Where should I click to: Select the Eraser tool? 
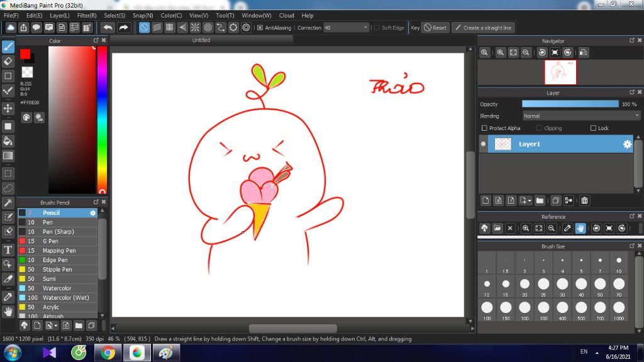pos(8,62)
